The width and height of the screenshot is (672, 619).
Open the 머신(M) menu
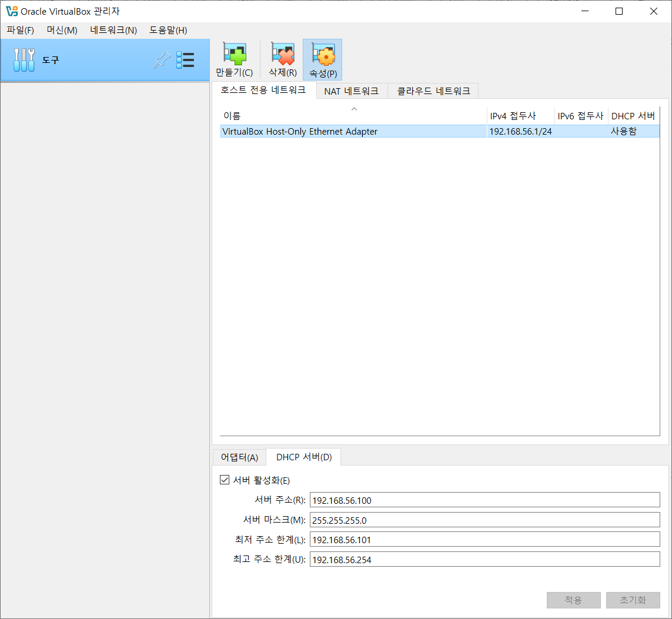tap(62, 30)
